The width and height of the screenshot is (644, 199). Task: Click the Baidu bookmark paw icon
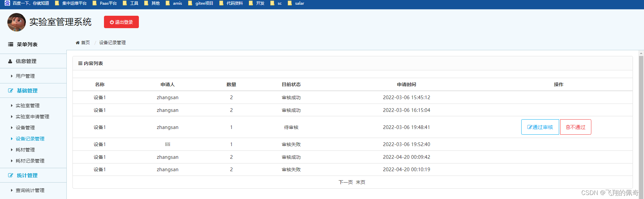tap(7, 3)
